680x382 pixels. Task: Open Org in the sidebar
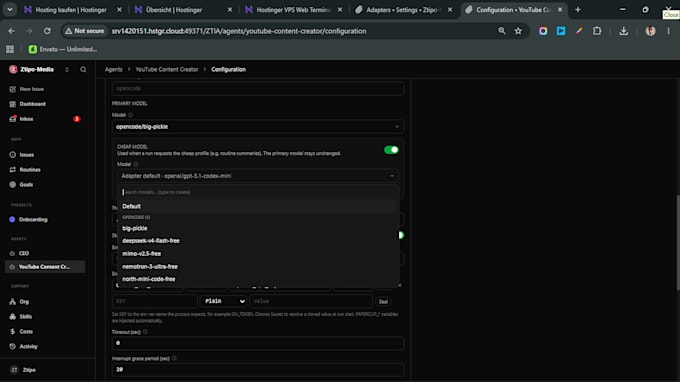24,302
